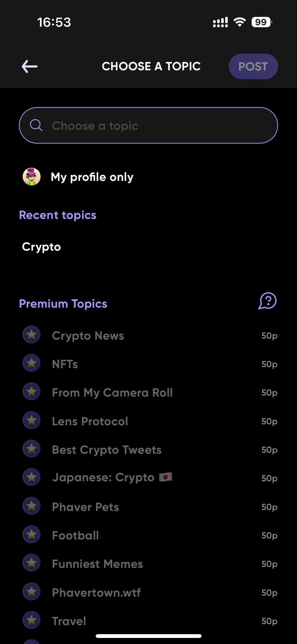
Task: Select the Best Crypto Tweets topic
Action: [x=107, y=450]
